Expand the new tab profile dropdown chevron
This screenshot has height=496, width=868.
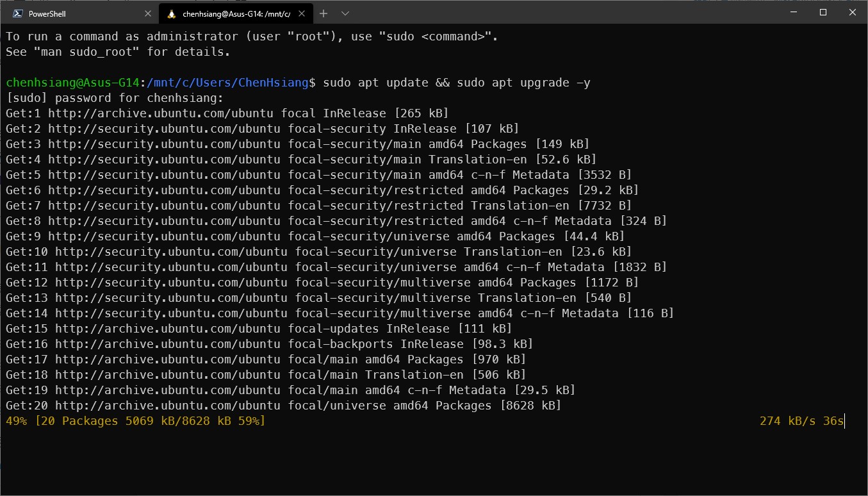click(x=345, y=13)
